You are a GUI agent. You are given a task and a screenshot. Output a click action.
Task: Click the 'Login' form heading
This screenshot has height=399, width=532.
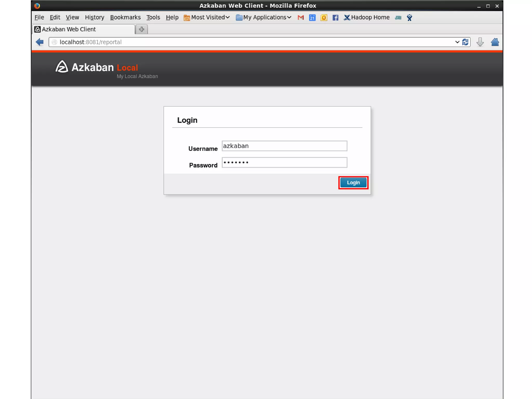coord(187,120)
